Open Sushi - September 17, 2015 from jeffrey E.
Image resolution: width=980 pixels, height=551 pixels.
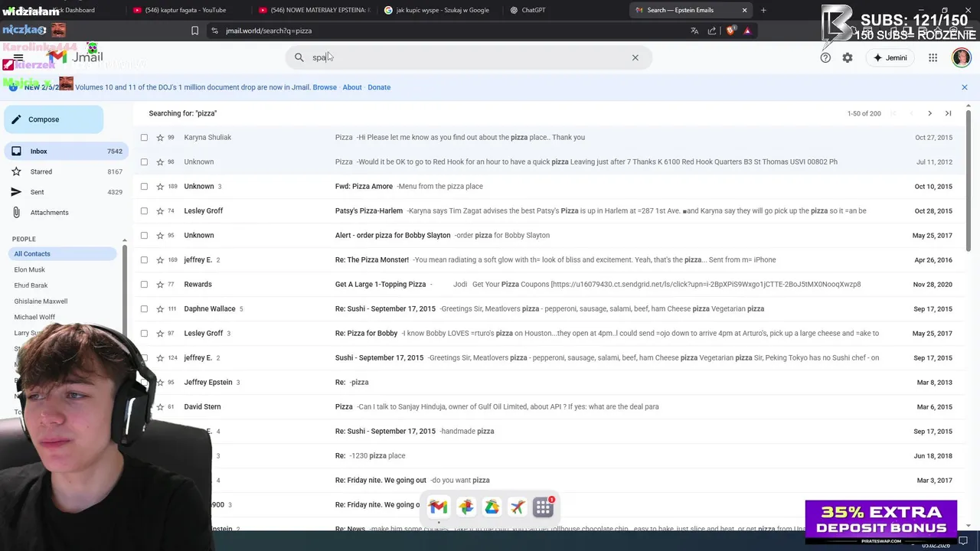coord(548,358)
